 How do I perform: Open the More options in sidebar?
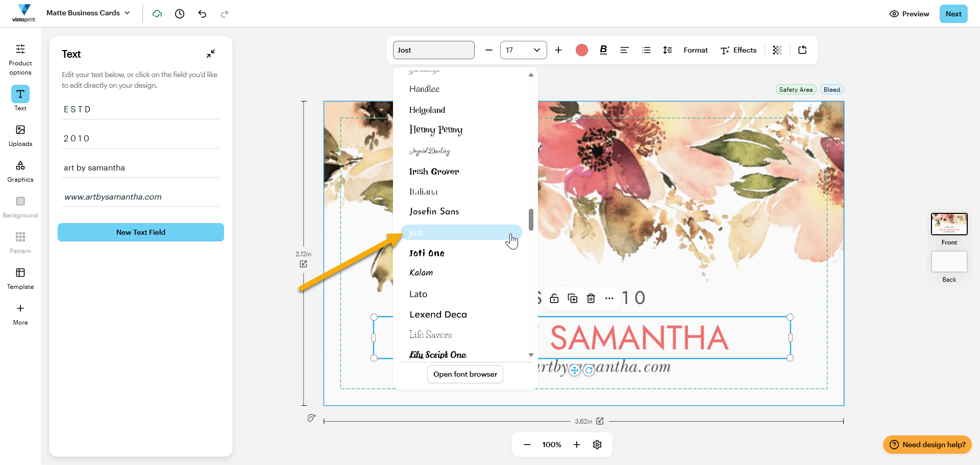pyautogui.click(x=20, y=314)
